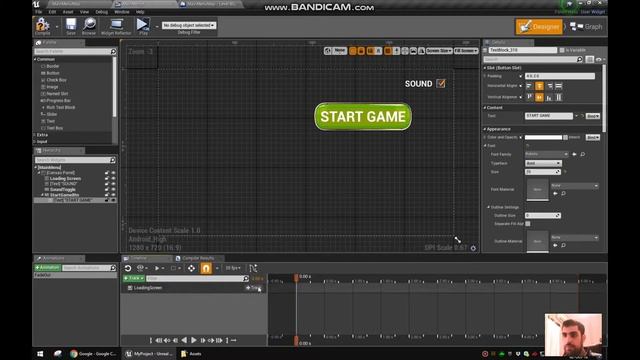
Task: Toggle the SOUND checkbox on canvas
Action: pyautogui.click(x=441, y=84)
